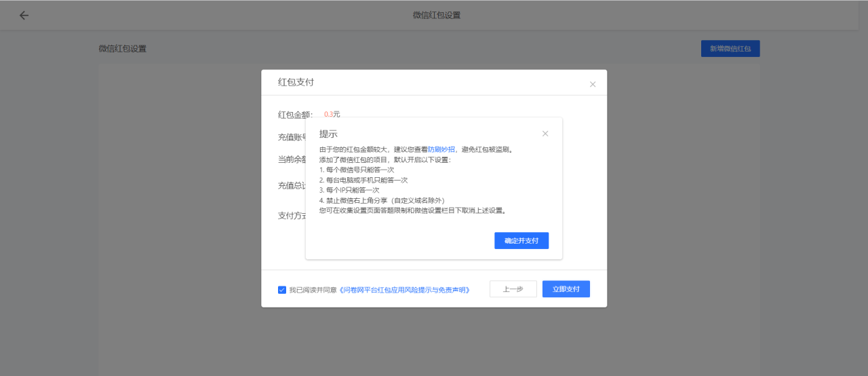Image resolution: width=868 pixels, height=376 pixels.
Task: Uncheck the 我已阅读并同意 checkbox
Action: [282, 290]
